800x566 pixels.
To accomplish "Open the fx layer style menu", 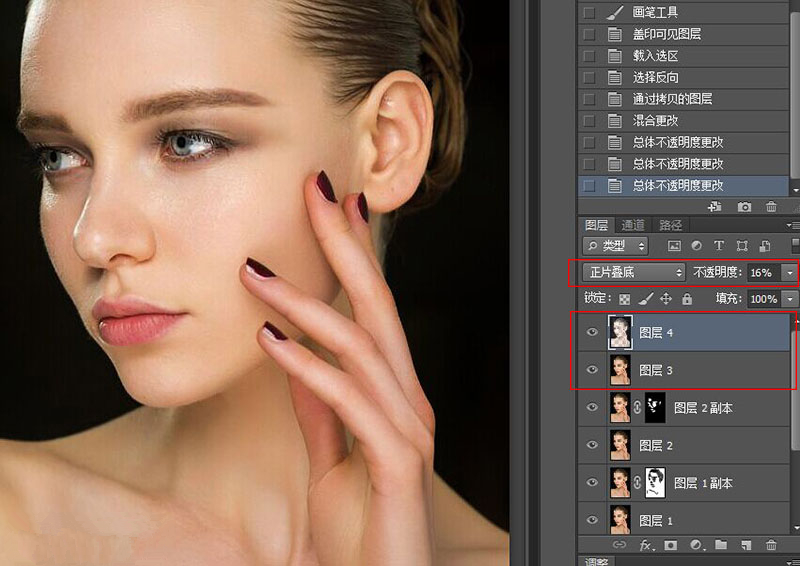I will (645, 545).
